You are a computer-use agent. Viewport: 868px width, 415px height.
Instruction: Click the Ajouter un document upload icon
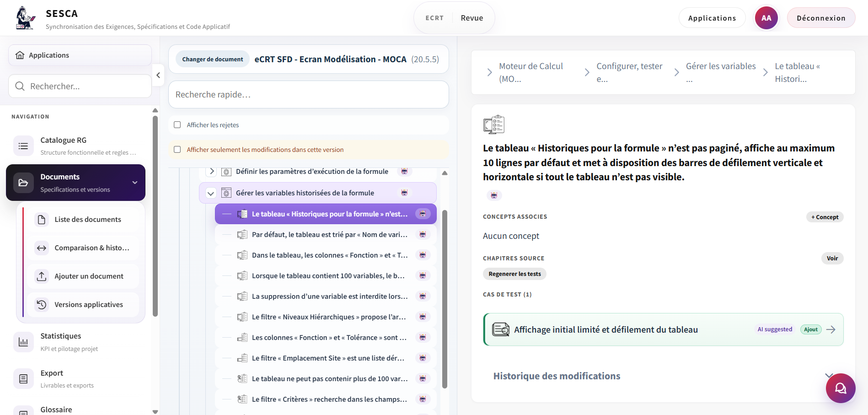coord(42,276)
